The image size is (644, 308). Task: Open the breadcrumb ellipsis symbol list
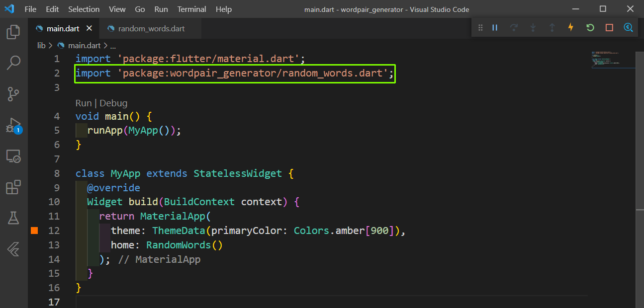point(113,45)
